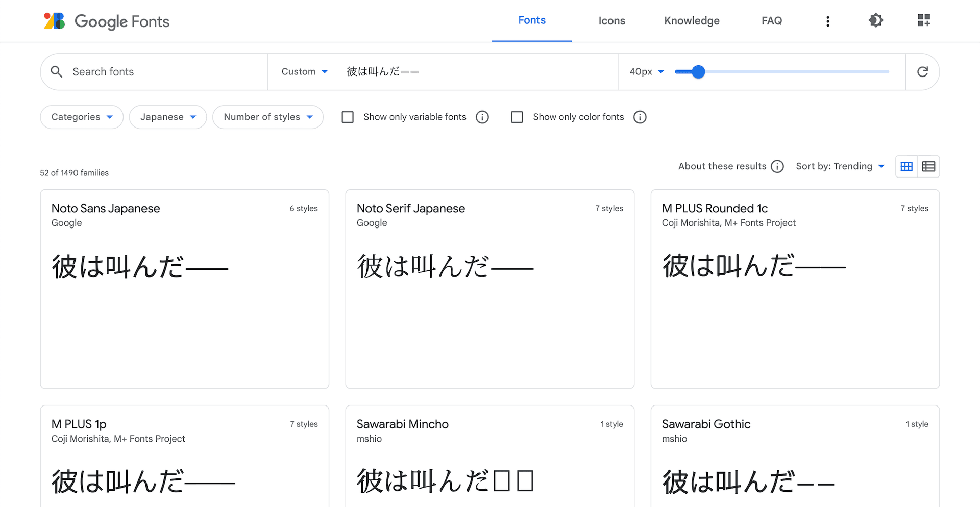Open the M PLUS Rounded 1c font title
The image size is (980, 507).
click(715, 208)
